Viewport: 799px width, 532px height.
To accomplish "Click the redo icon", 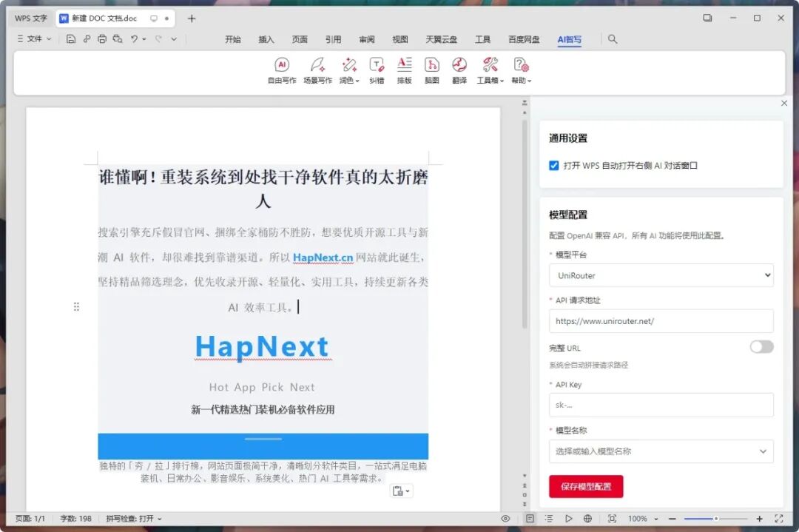I will (158, 38).
